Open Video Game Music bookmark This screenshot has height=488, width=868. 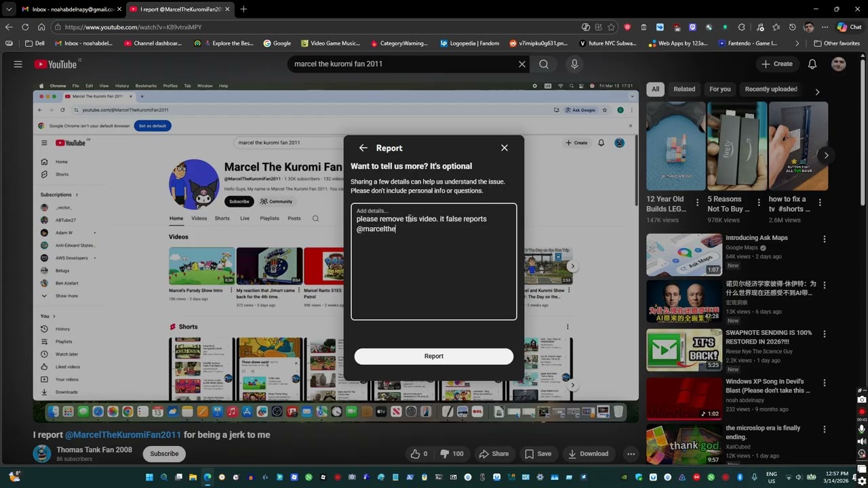pyautogui.click(x=330, y=43)
